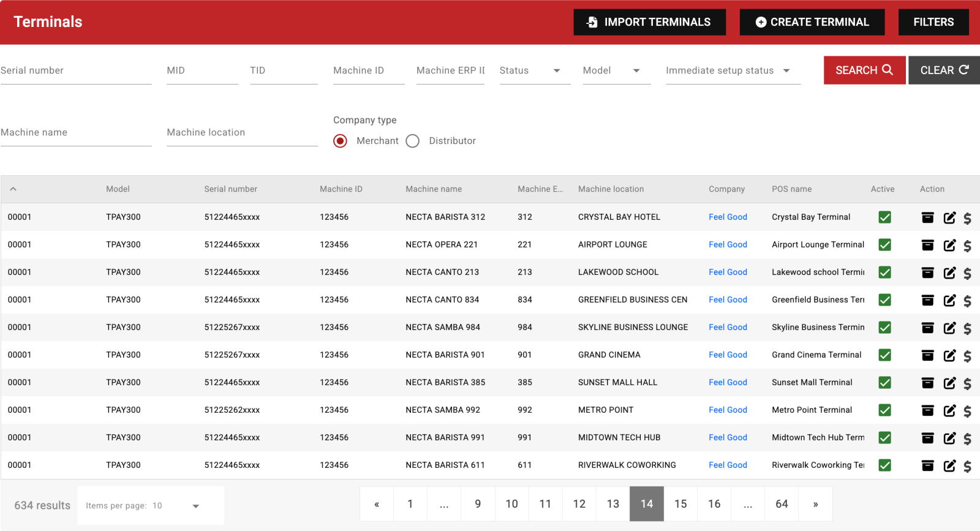Go to pagination page 15

(x=680, y=504)
